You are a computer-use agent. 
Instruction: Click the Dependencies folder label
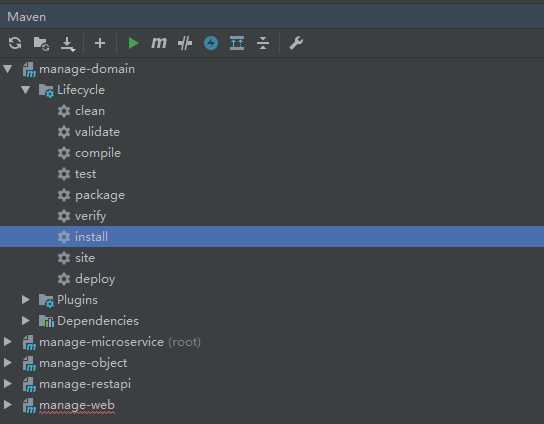tap(98, 321)
